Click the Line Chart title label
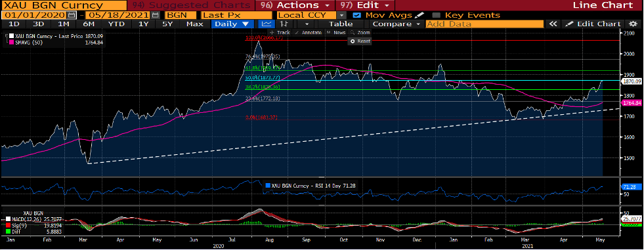644x250 pixels. (603, 5)
